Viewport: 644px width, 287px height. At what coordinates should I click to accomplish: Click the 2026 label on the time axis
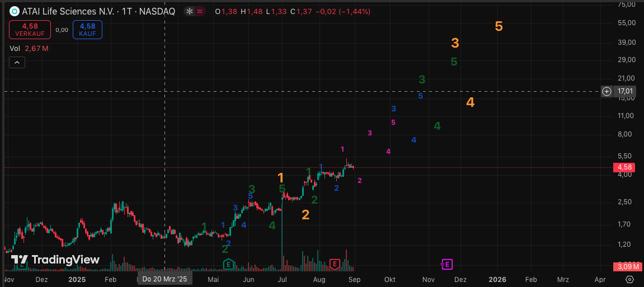497,279
